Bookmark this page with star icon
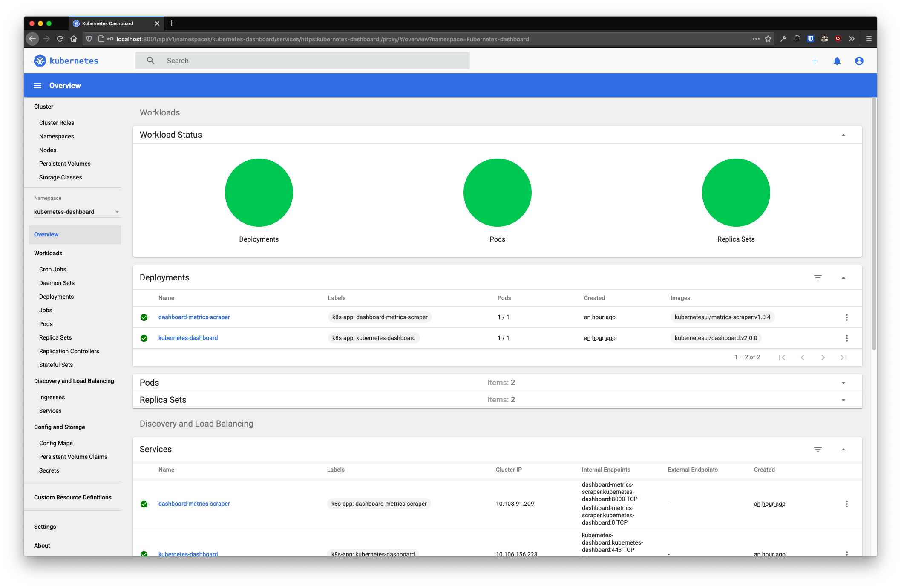901x588 pixels. click(768, 39)
